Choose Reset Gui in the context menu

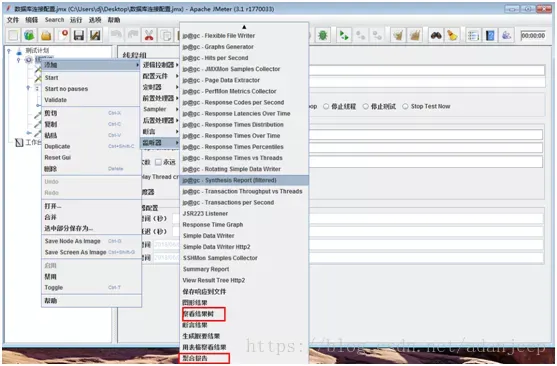click(91, 157)
